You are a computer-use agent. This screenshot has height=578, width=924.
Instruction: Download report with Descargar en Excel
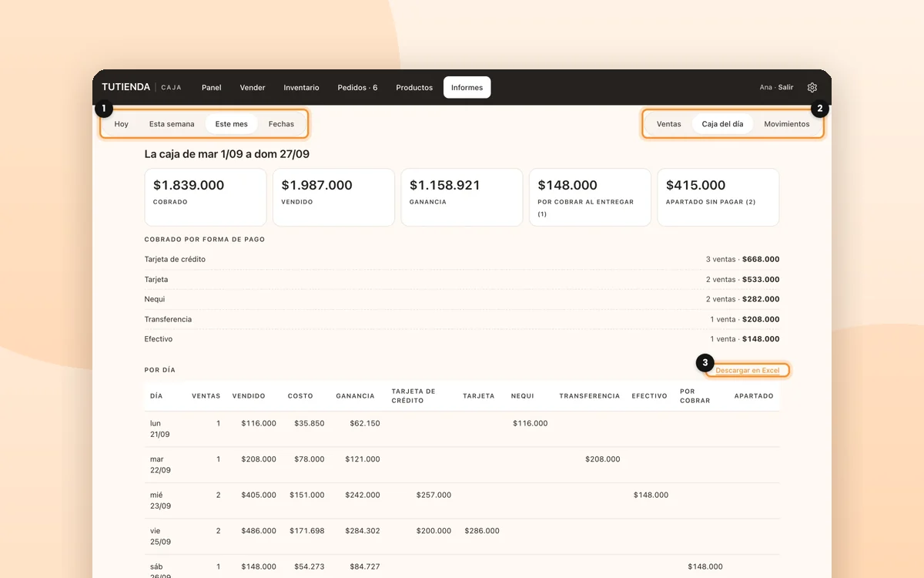click(748, 371)
